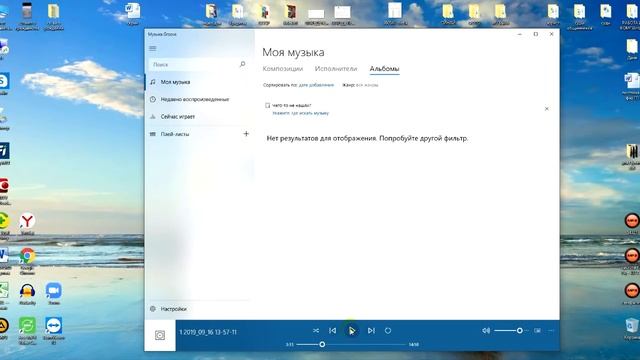
Task: Open TeamViewer desktop icon
Action: click(x=53, y=331)
